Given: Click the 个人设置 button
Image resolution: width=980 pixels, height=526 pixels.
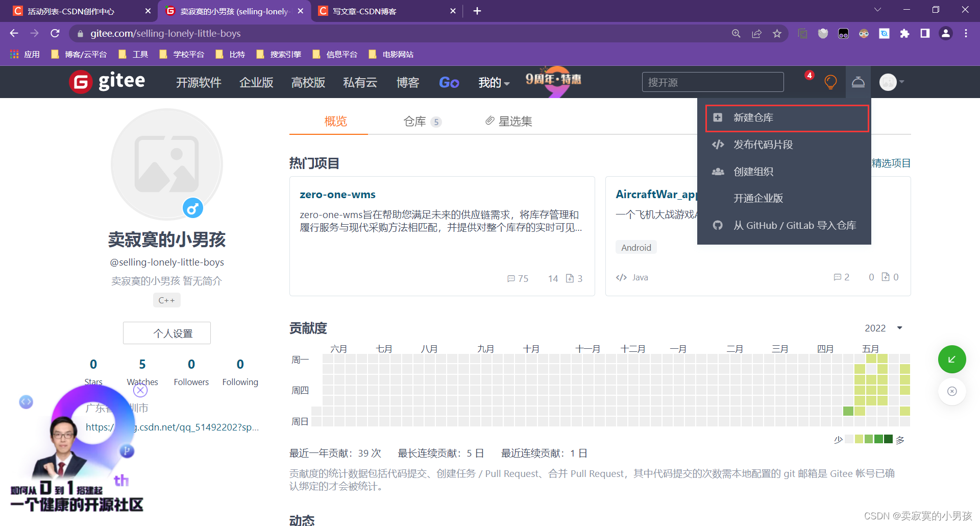Looking at the screenshot, I should [167, 333].
